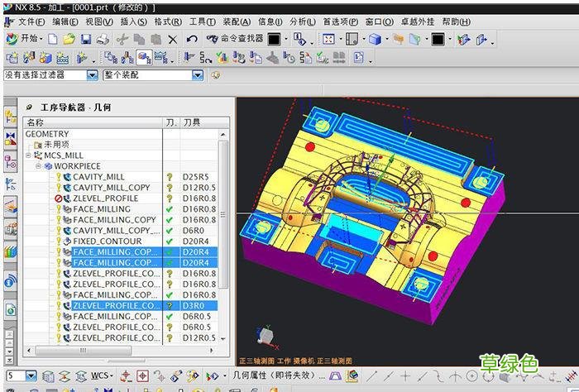Click the blocked status icon beside ZLEVEL_PROFILE
The width and height of the screenshot is (579, 392).
click(x=59, y=198)
